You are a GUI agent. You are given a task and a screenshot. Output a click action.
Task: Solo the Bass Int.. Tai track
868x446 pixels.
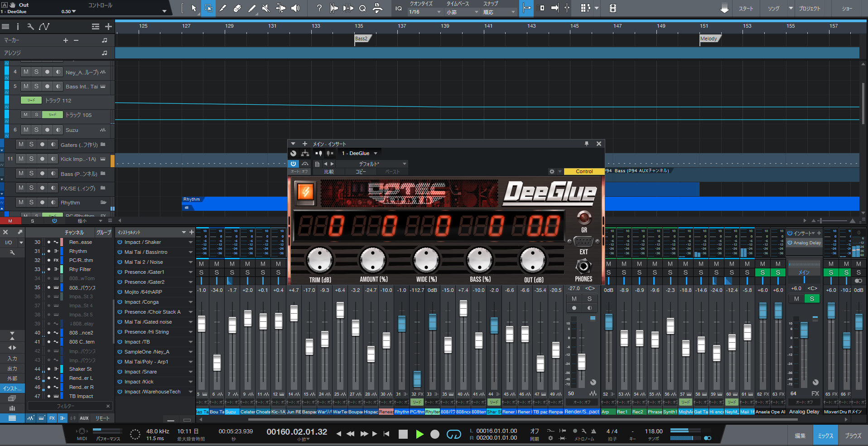point(36,86)
